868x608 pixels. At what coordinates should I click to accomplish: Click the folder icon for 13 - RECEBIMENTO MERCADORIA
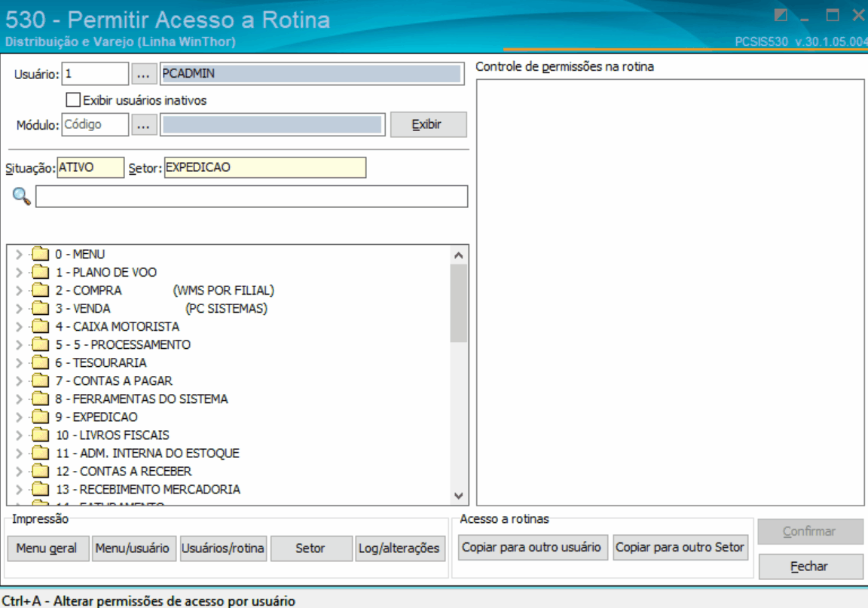(40, 489)
